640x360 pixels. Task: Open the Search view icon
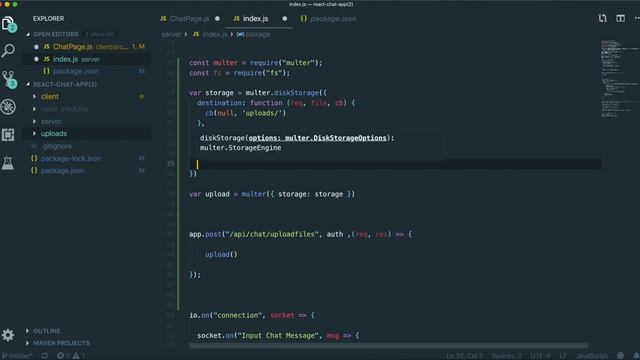tap(8, 50)
